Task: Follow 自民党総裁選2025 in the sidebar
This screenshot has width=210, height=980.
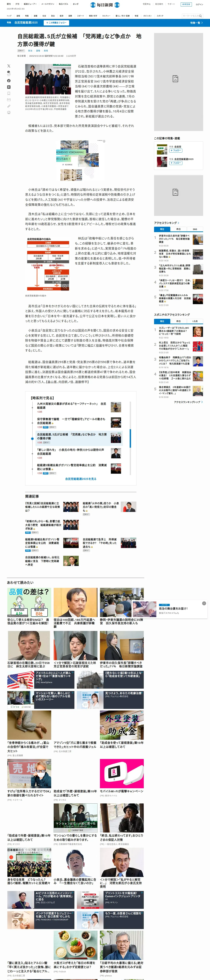Action: pos(176,163)
